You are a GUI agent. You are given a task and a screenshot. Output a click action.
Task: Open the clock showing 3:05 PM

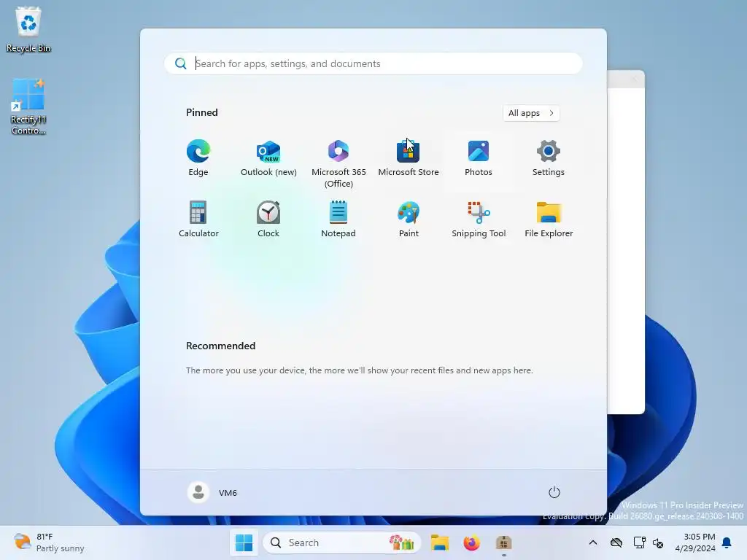(x=695, y=542)
